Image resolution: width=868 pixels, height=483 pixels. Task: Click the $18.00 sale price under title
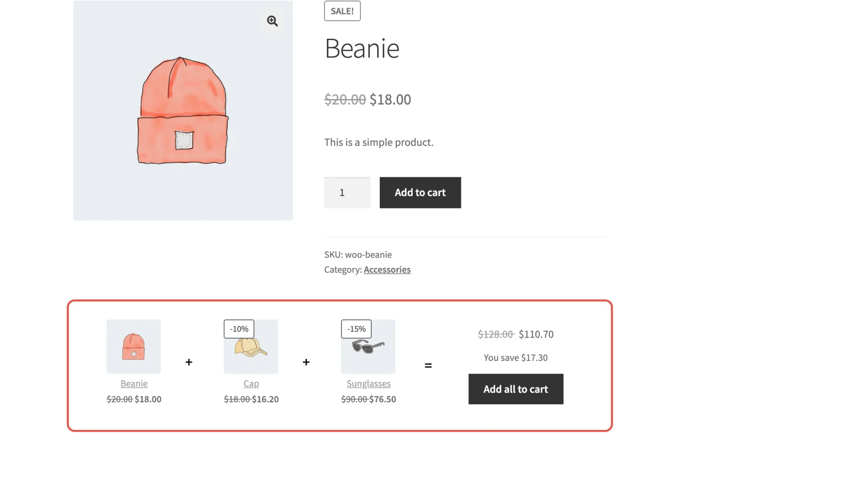tap(390, 100)
